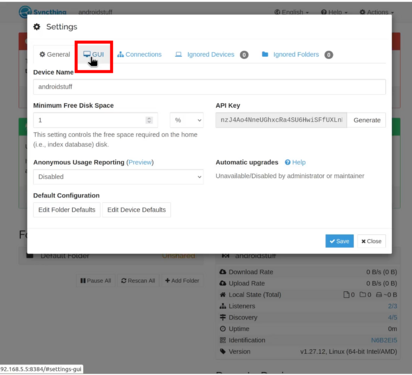Click the folder icon on Ignored Folders
The height and width of the screenshot is (375, 412).
[x=265, y=54]
